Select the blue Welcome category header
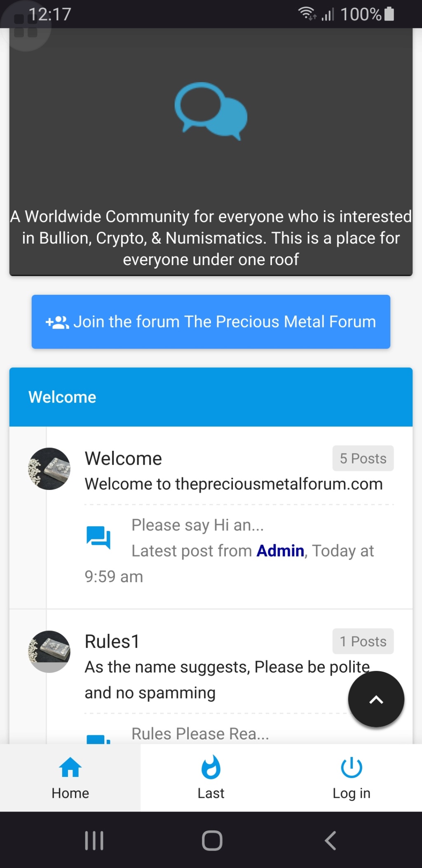The image size is (422, 868). [211, 397]
